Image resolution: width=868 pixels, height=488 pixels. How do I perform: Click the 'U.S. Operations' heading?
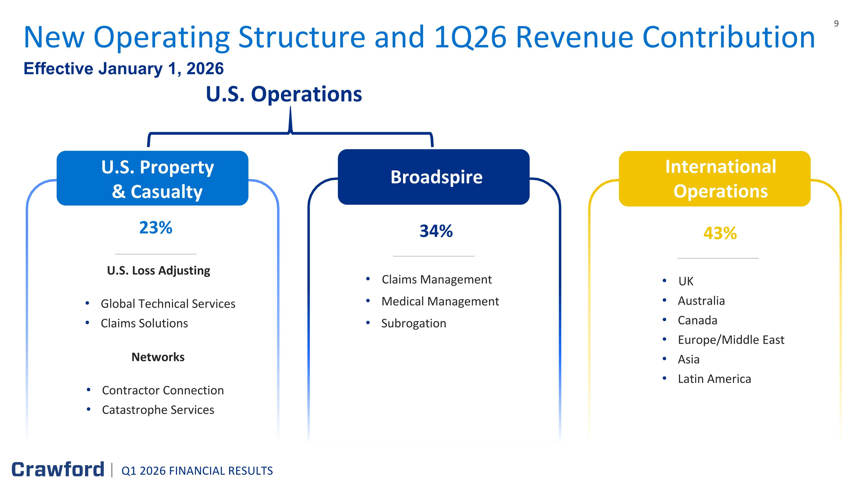[x=284, y=94]
